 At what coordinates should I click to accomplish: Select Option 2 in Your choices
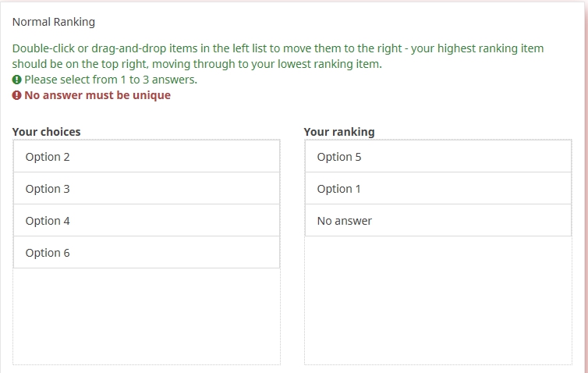point(146,157)
